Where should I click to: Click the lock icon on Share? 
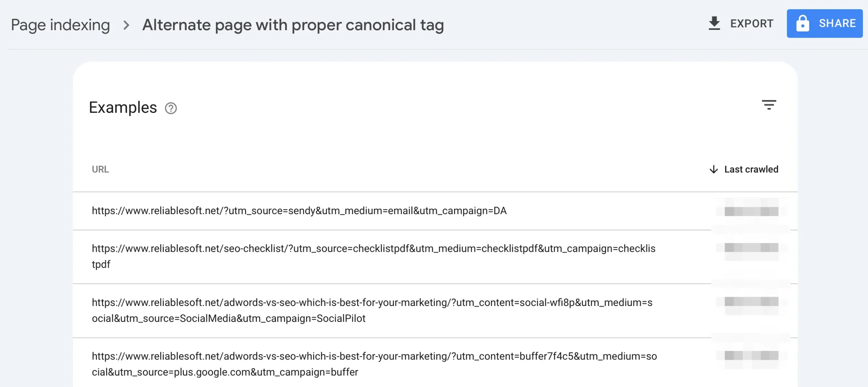click(802, 23)
